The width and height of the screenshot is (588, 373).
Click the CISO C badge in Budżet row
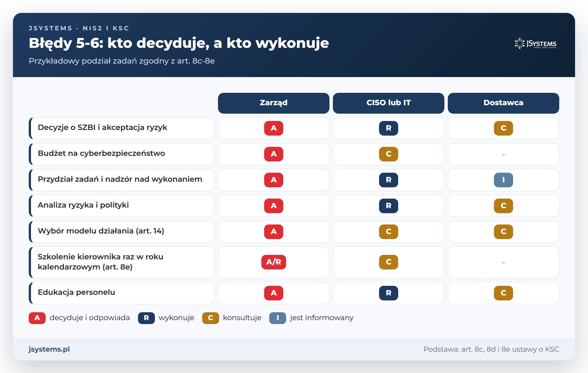(388, 154)
